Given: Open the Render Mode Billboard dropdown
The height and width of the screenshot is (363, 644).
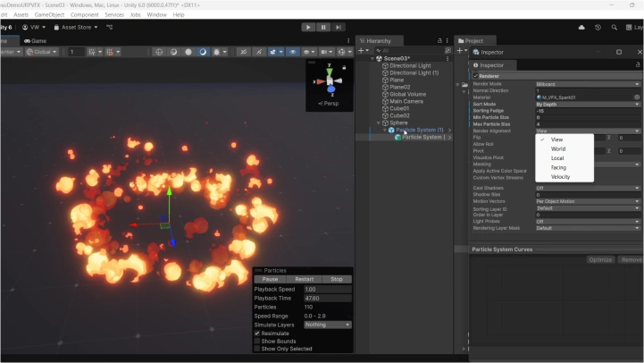Looking at the screenshot, I should [588, 84].
